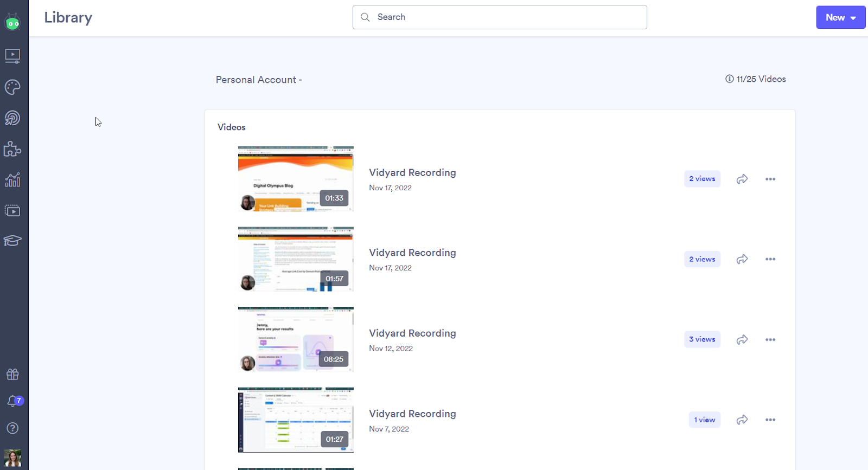Open the 3 views badge
The image size is (868, 470).
click(702, 339)
